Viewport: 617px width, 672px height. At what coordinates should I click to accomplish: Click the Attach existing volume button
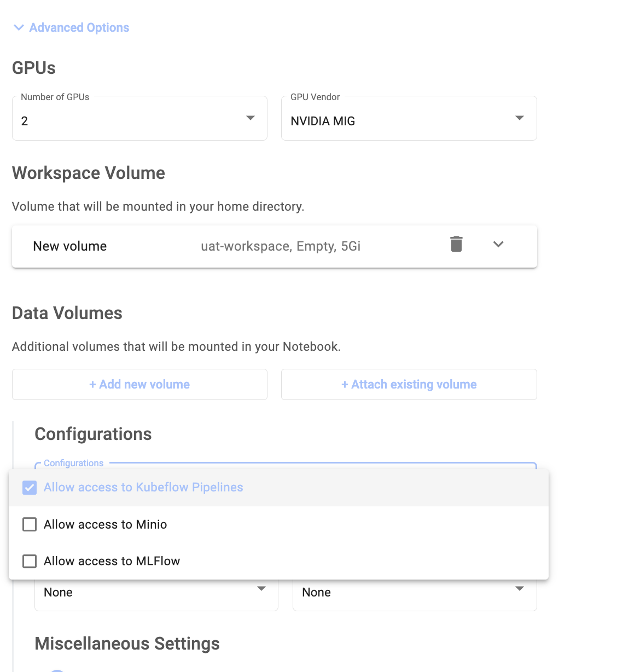pyautogui.click(x=409, y=385)
